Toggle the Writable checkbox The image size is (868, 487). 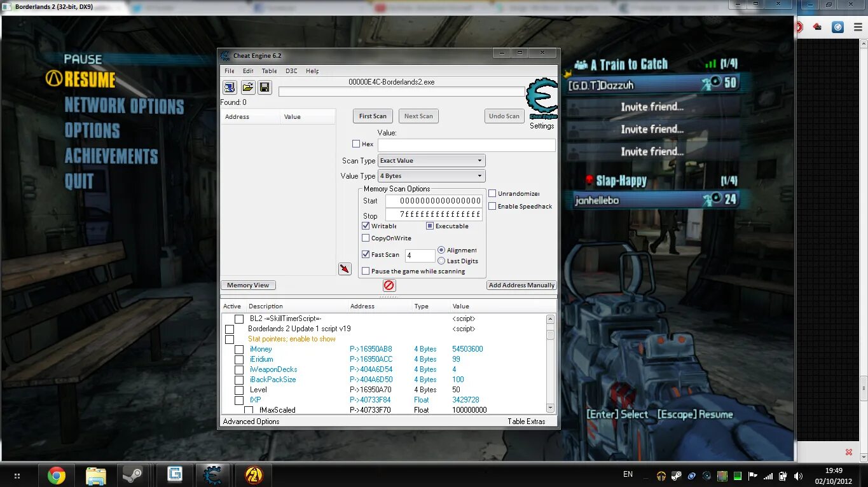(366, 226)
